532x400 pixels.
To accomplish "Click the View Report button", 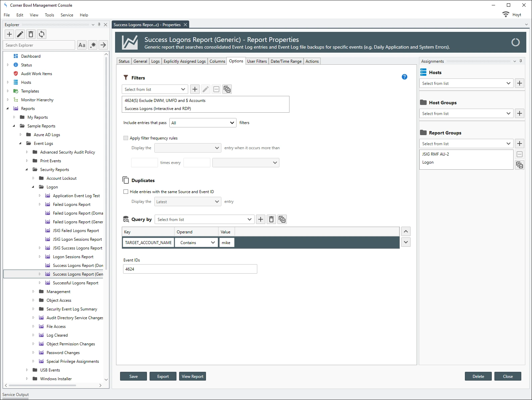I will (193, 376).
